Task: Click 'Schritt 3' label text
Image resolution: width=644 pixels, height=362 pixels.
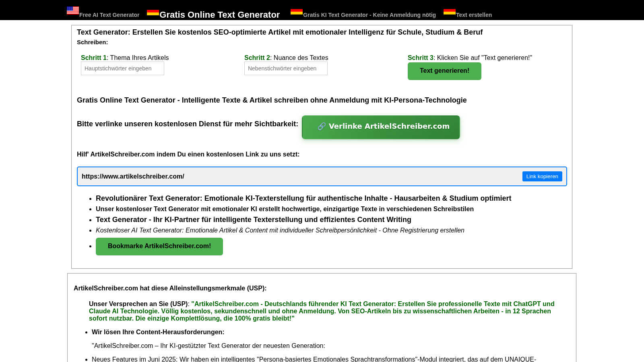Action: [x=421, y=58]
